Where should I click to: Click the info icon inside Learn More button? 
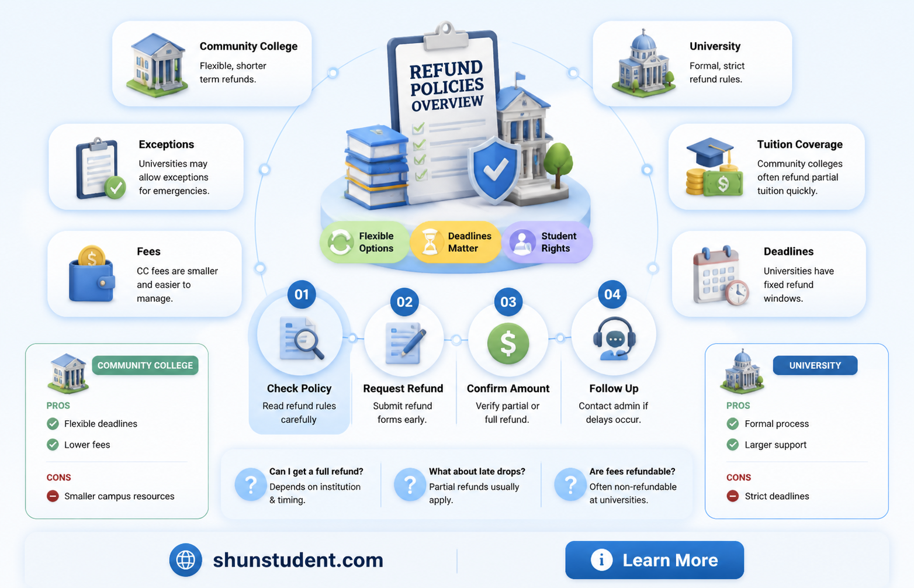click(x=601, y=560)
